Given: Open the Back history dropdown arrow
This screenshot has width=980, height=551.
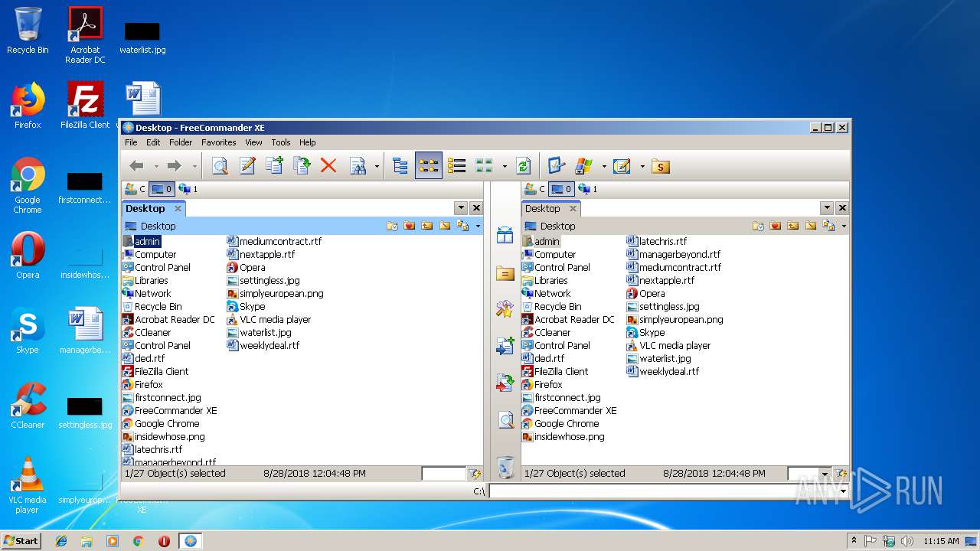Looking at the screenshot, I should [156, 166].
